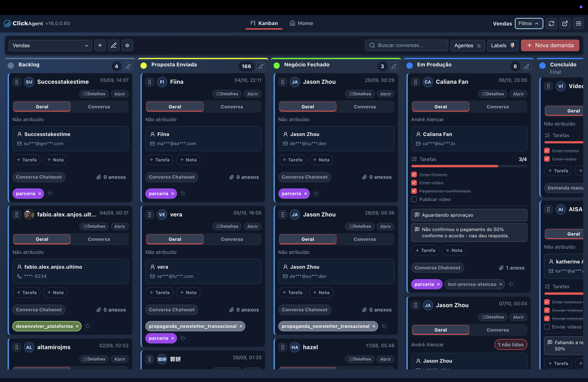Expand Detalhes on altamirojms card
Screen dimensions: 588x382
point(93,359)
